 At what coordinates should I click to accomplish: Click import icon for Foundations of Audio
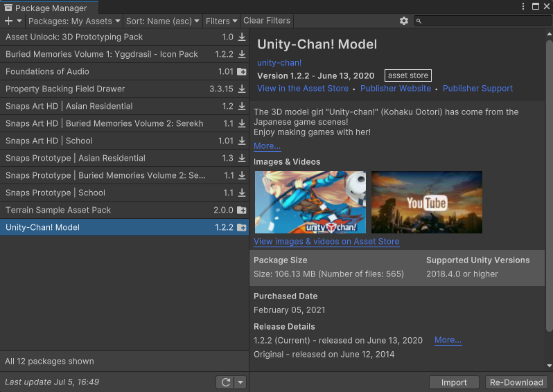(x=242, y=71)
